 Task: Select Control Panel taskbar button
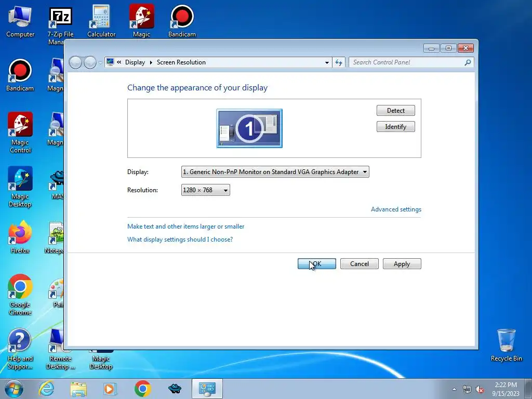[x=207, y=389]
